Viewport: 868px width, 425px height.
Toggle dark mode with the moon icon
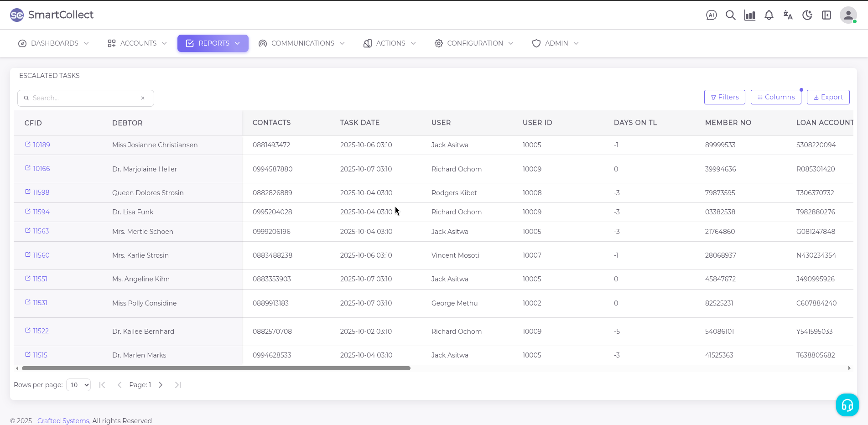(x=807, y=15)
